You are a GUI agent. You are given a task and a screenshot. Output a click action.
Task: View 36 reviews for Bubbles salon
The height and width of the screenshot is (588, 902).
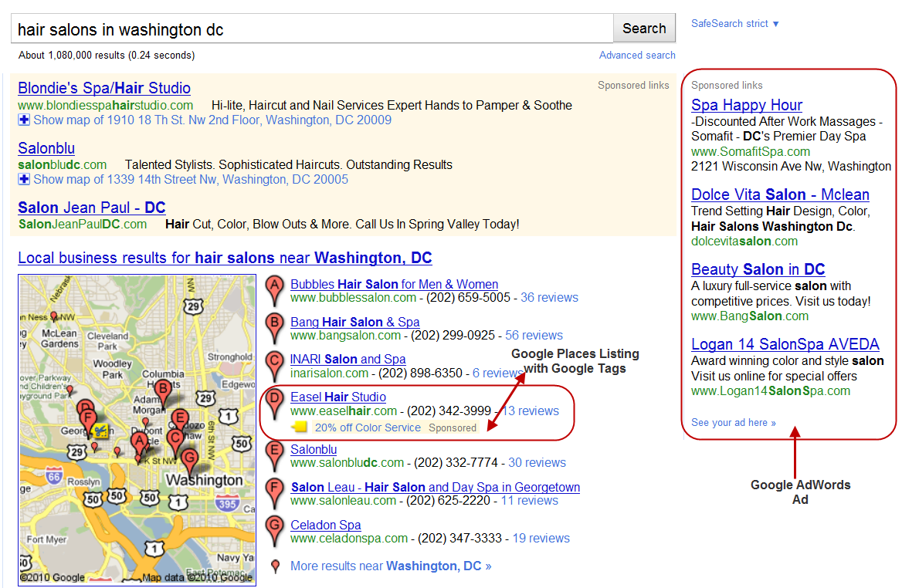click(x=549, y=298)
